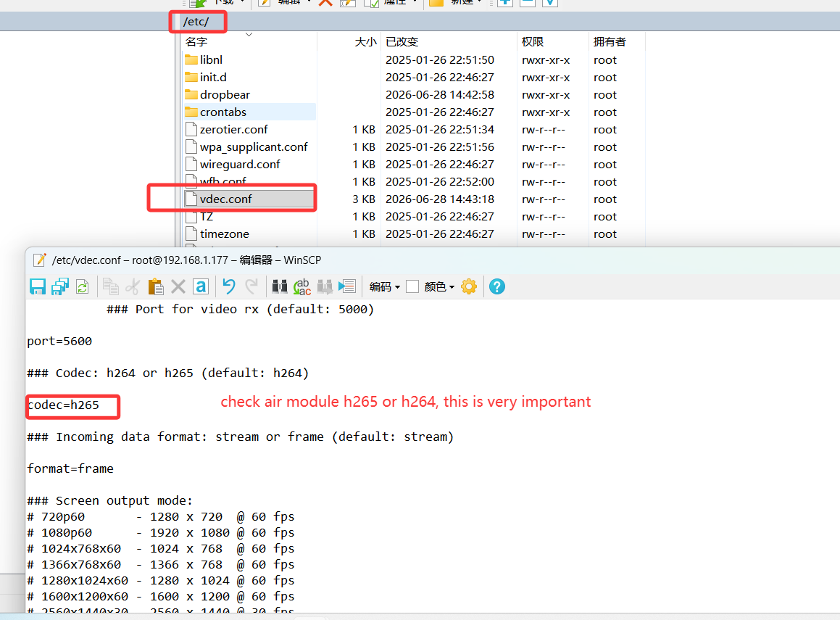
Task: Open the 编码 encoding dropdown
Action: [x=385, y=287]
